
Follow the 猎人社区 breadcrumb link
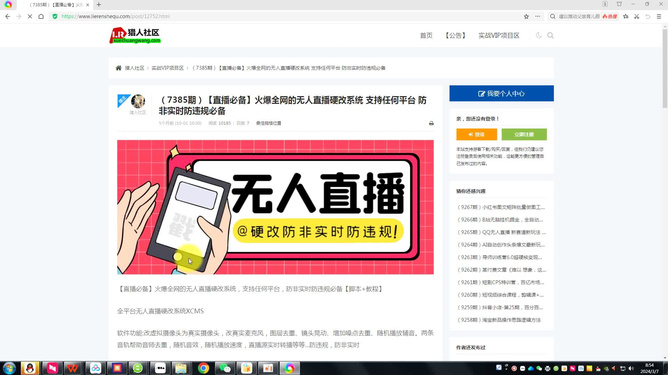click(x=135, y=68)
